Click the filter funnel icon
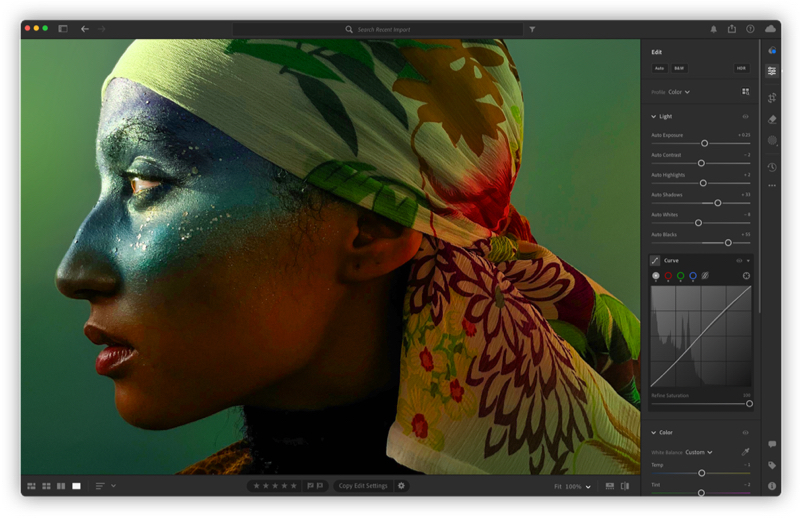This screenshot has width=801, height=518. click(532, 29)
